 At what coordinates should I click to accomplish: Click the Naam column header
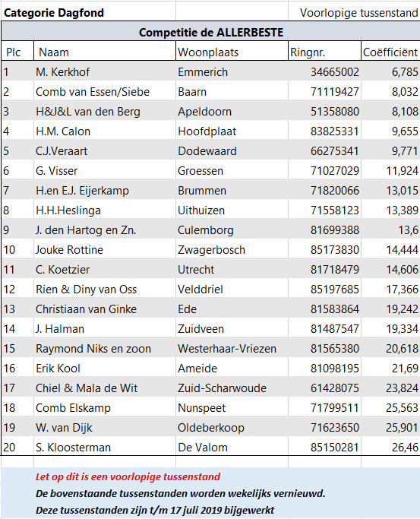tap(105, 52)
